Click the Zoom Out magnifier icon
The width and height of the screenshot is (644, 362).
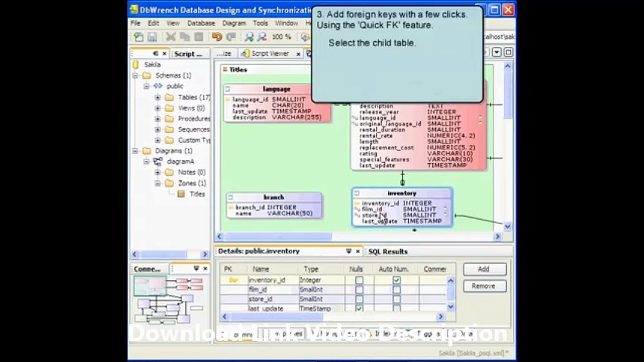point(262,37)
